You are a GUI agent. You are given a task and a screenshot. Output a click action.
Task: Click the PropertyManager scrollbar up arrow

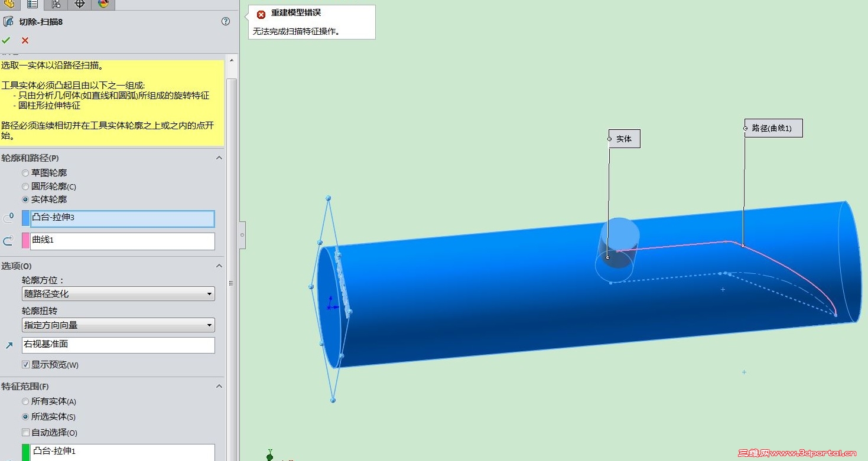[x=232, y=60]
